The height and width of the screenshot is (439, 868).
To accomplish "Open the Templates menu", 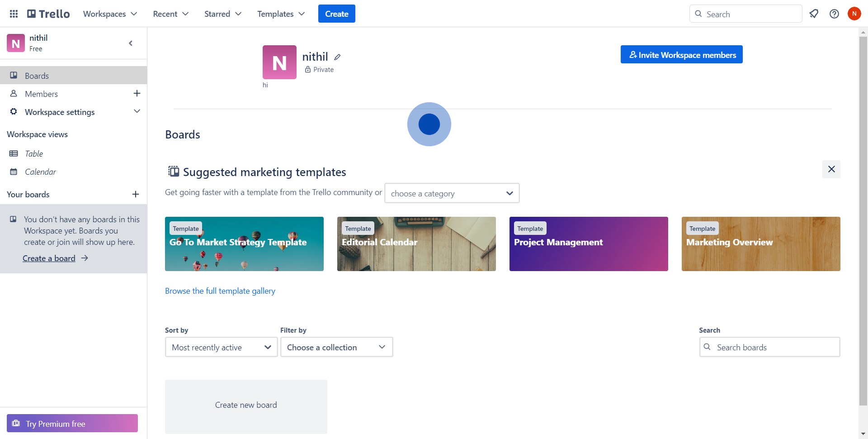I will pyautogui.click(x=281, y=14).
